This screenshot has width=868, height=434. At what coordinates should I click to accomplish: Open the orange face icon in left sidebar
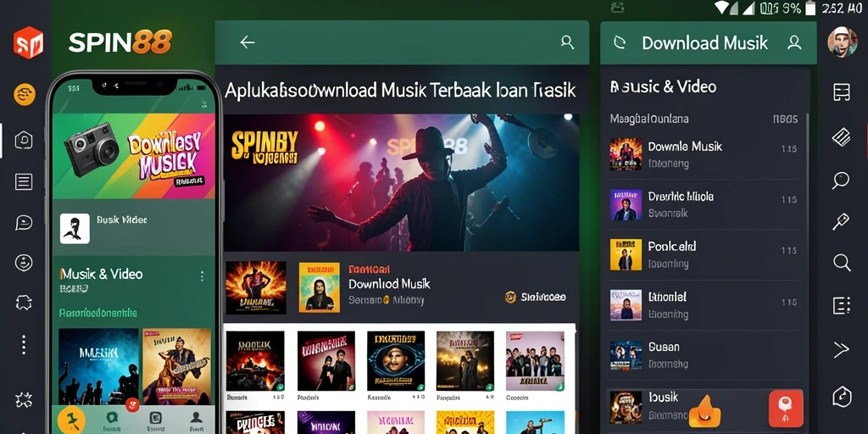point(25,95)
